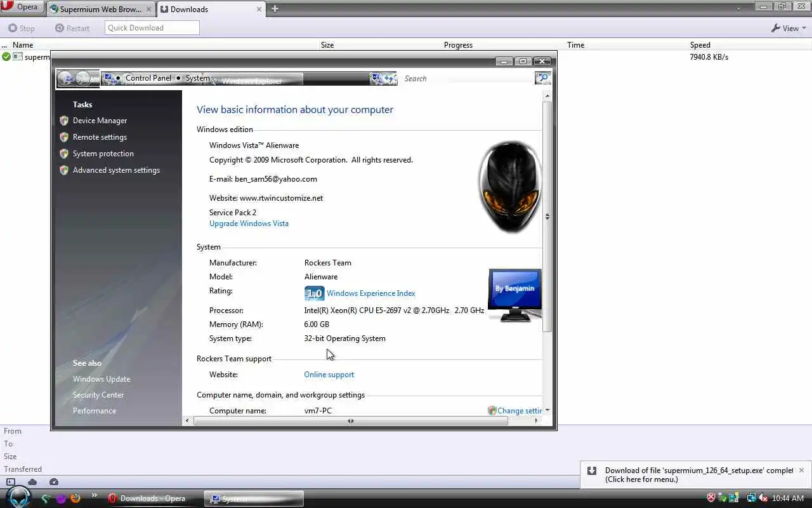The width and height of the screenshot is (812, 508).
Task: Focus the Control Panel search box
Action: coord(468,79)
